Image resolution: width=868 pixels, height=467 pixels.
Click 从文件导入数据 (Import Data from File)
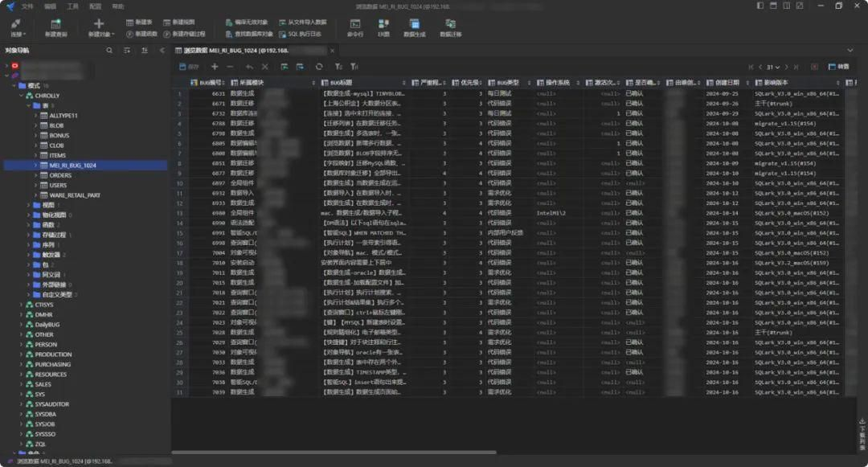[303, 23]
